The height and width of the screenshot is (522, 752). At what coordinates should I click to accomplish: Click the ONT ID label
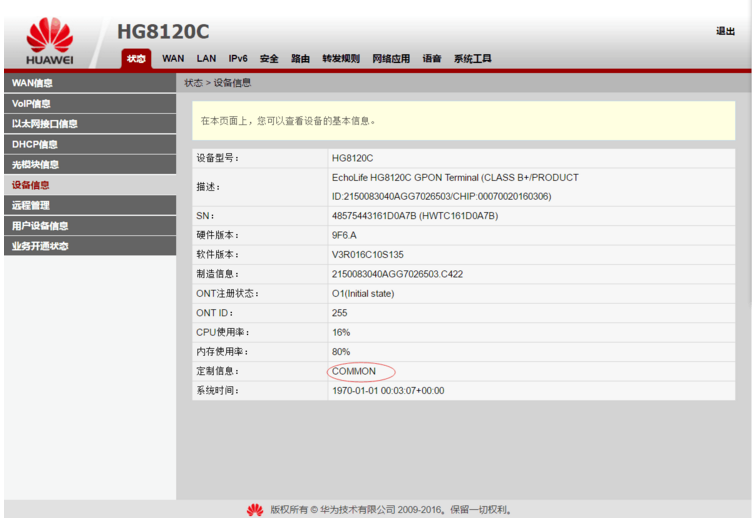(214, 313)
